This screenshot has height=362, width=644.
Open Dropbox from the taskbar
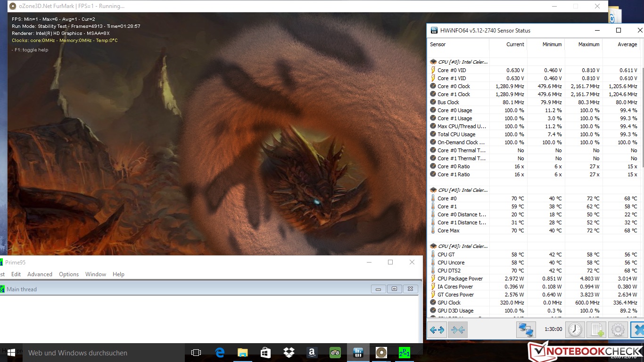coord(289,352)
